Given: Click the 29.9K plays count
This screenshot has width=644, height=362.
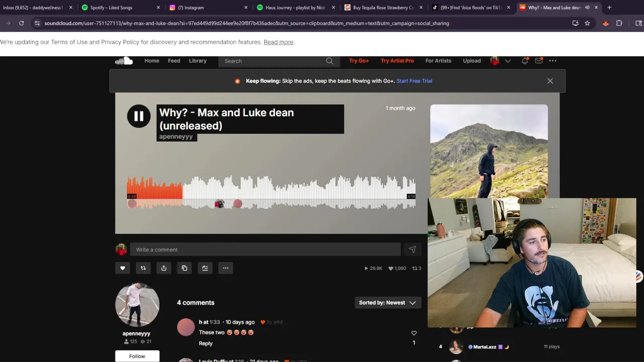Looking at the screenshot, I should 373,268.
